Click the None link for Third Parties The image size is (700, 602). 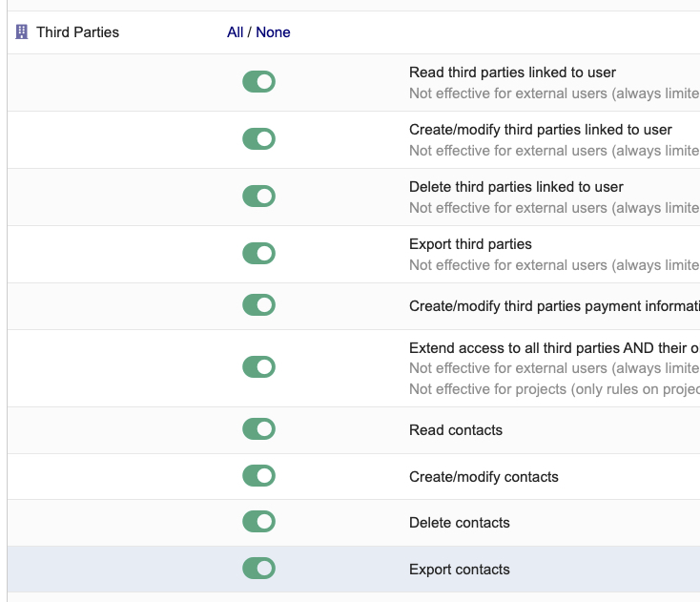tap(273, 32)
